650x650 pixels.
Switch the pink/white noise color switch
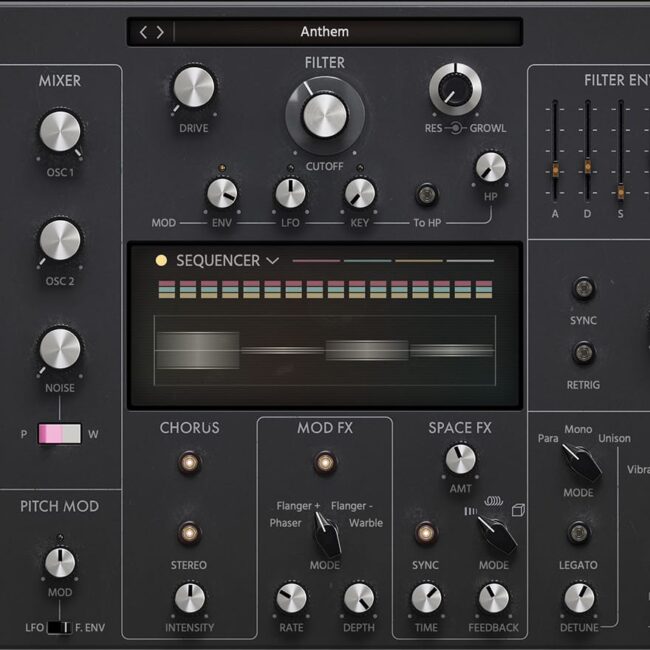click(60, 434)
